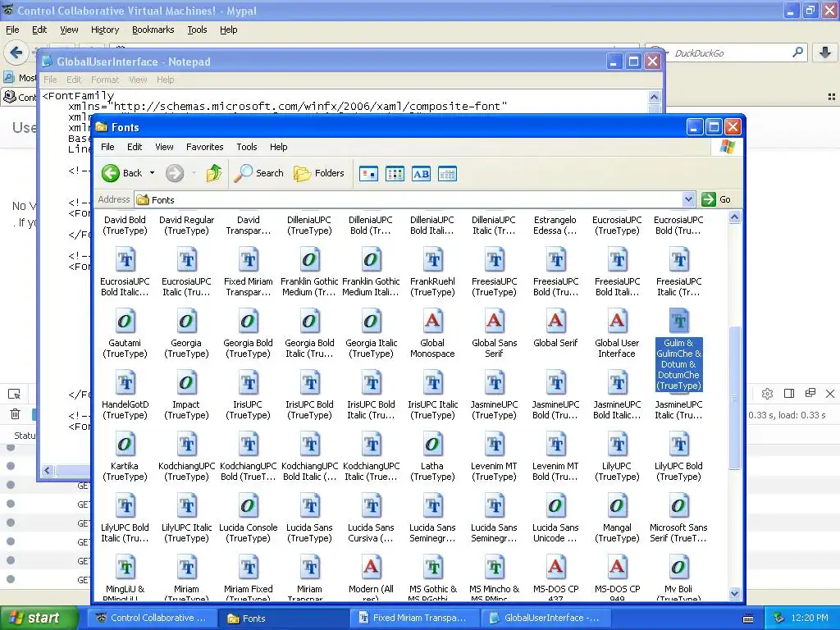840x630 pixels.
Task: Click the devtools element picker icon
Action: coord(15,394)
